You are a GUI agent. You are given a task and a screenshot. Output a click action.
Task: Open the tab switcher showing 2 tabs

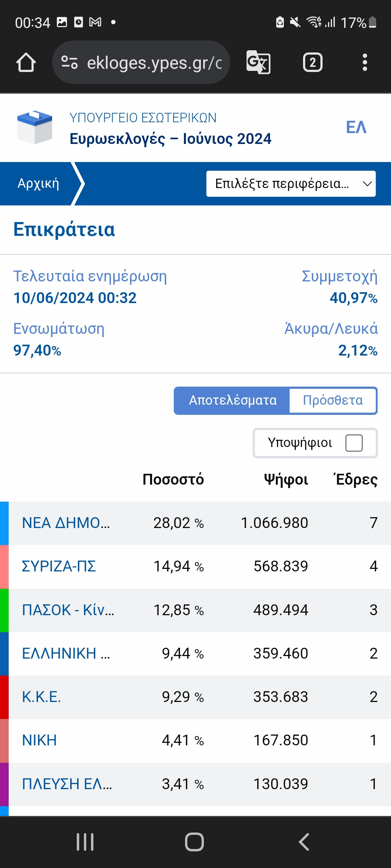312,63
